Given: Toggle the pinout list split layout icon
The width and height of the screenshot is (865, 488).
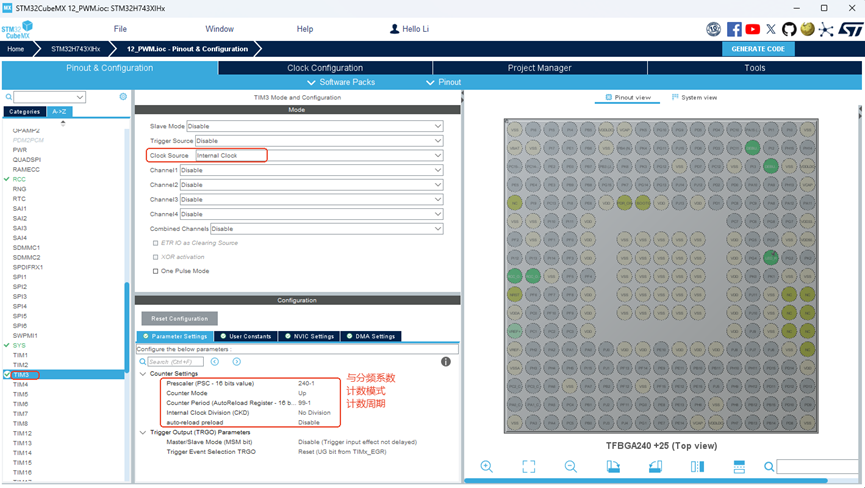Looking at the screenshot, I should [x=739, y=466].
